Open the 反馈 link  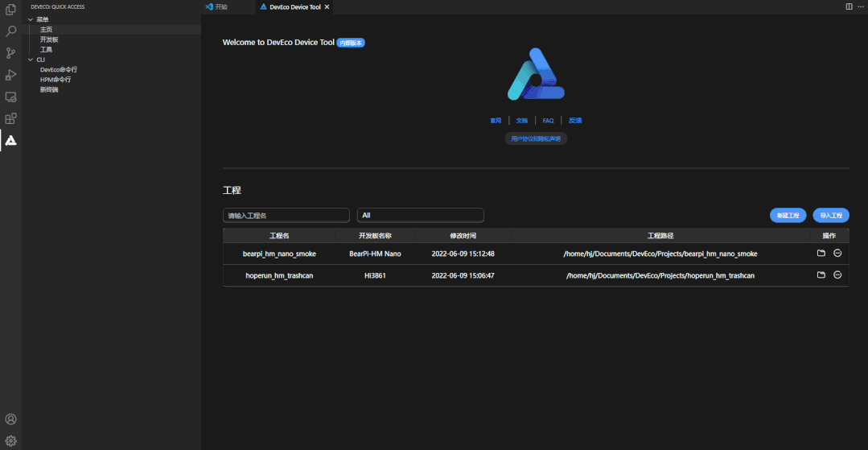(575, 120)
